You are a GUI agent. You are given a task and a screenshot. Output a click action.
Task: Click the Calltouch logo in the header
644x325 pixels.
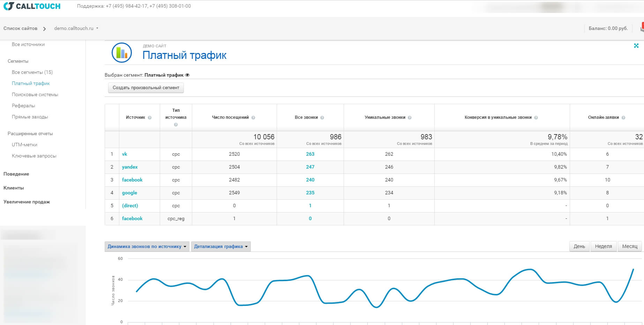pos(31,6)
